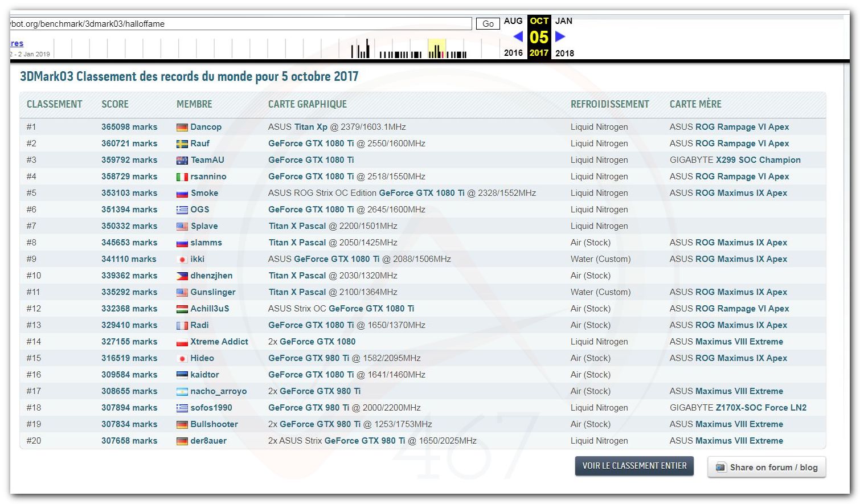The height and width of the screenshot is (504, 860).
Task: Open Z170X-SOC Force LN2 motherboard link
Action: coord(761,408)
